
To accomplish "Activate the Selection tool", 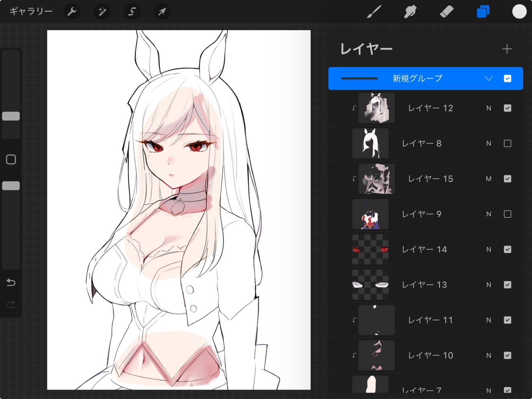I will 132,12.
